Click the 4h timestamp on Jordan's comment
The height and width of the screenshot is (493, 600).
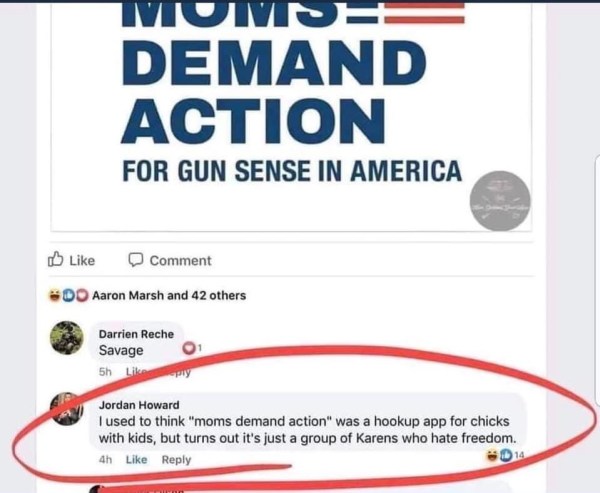point(105,459)
